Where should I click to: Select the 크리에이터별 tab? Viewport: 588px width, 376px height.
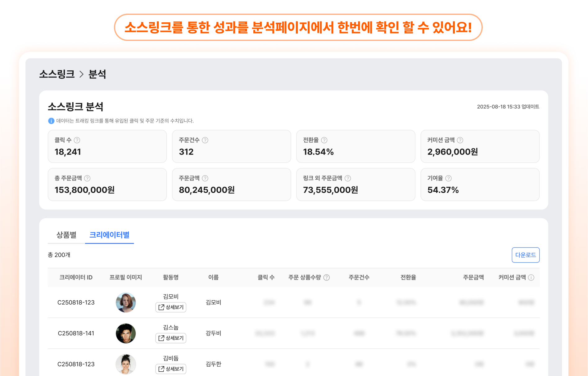(x=109, y=235)
